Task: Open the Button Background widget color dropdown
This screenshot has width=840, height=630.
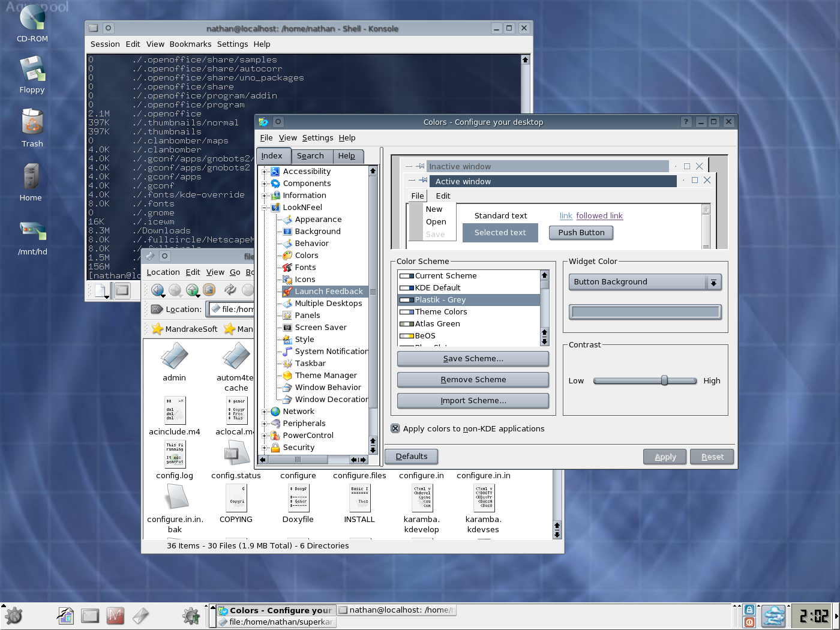Action: click(x=645, y=282)
